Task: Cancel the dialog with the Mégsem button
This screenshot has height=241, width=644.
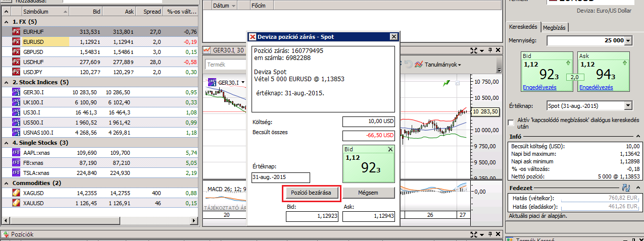Action: click(x=369, y=193)
